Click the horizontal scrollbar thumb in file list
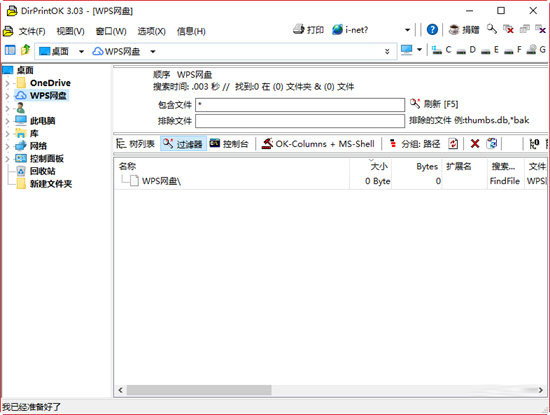Screen dimensions: 550x415 (x=199, y=390)
